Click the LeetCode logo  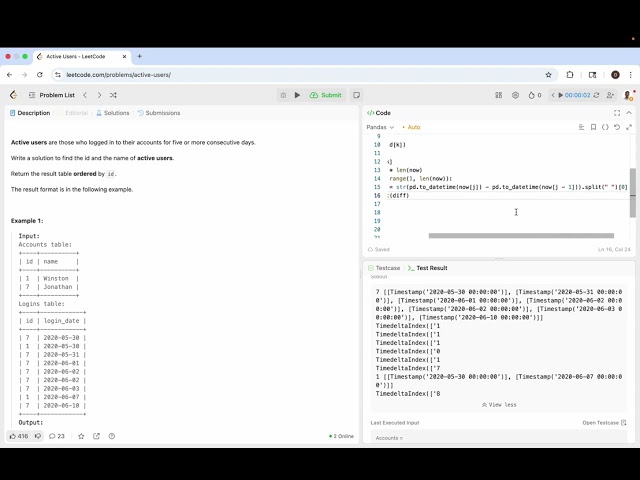14,95
